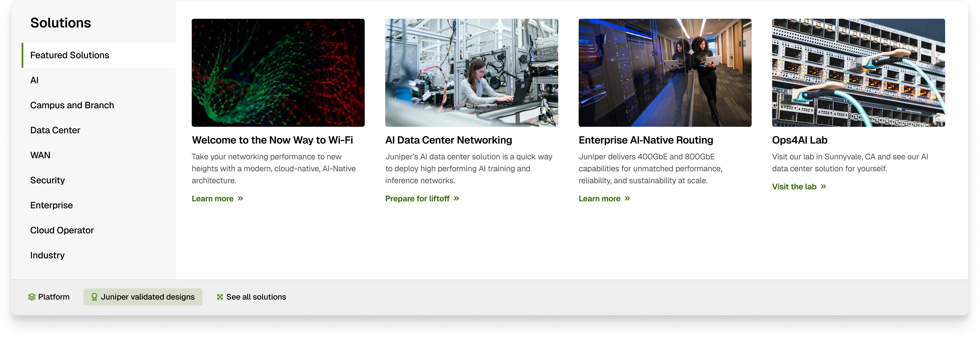This screenshot has width=980, height=338.
Task: Open the Industry category
Action: coord(47,256)
